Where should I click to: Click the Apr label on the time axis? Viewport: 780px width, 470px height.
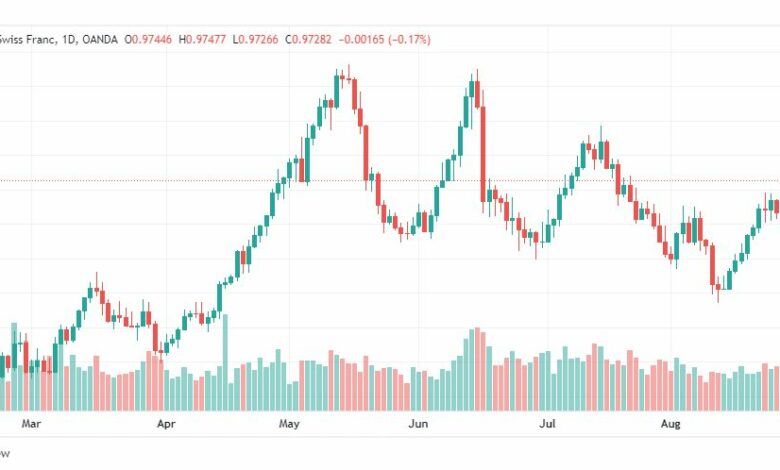pos(166,424)
